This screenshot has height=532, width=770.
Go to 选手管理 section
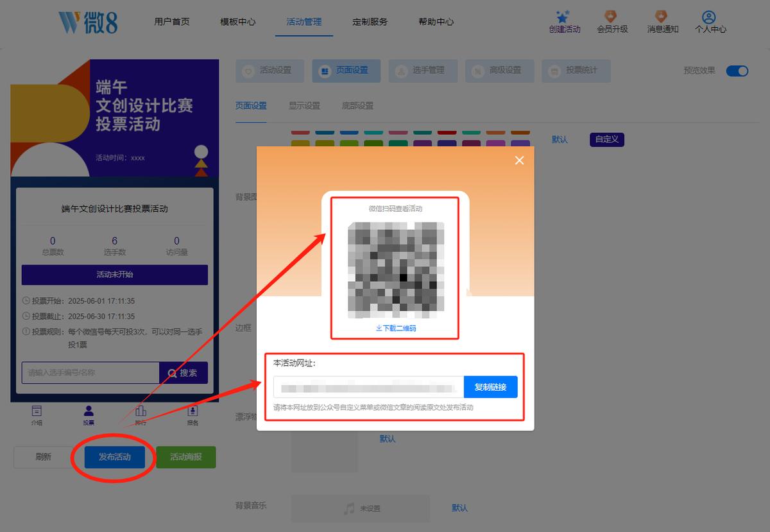[x=423, y=71]
